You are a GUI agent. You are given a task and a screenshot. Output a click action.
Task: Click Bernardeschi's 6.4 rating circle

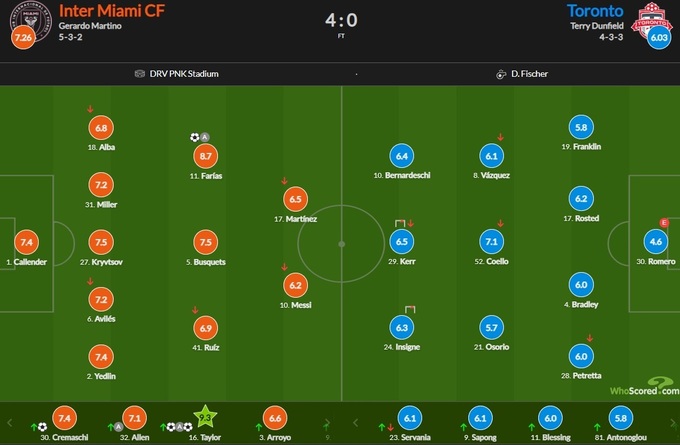pyautogui.click(x=401, y=155)
